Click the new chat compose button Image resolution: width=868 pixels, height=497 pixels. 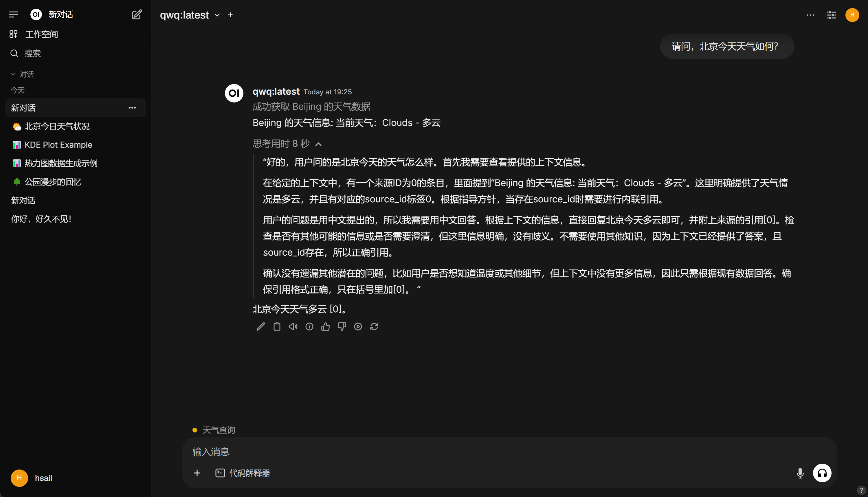click(x=137, y=14)
